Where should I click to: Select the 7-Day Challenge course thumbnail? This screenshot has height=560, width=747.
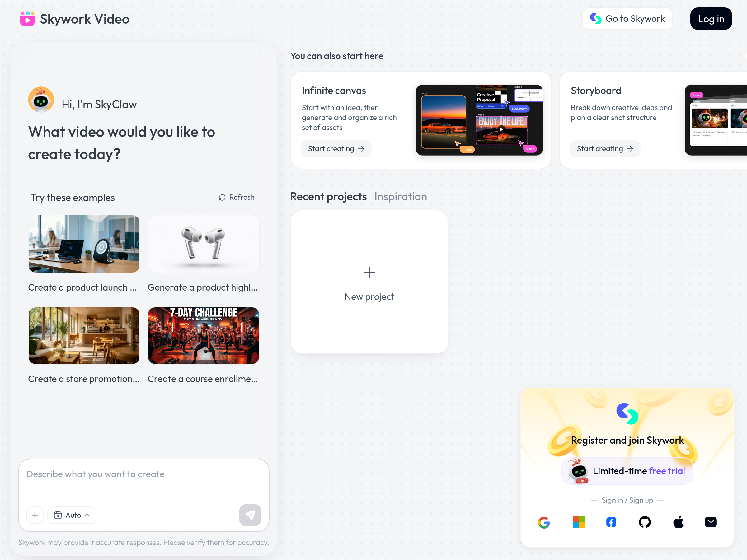click(203, 335)
